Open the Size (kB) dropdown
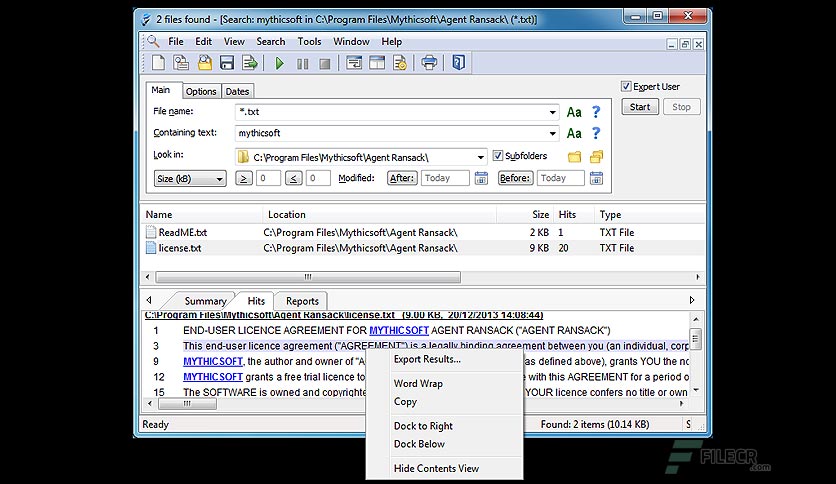Image resolution: width=836 pixels, height=484 pixels. [x=190, y=179]
